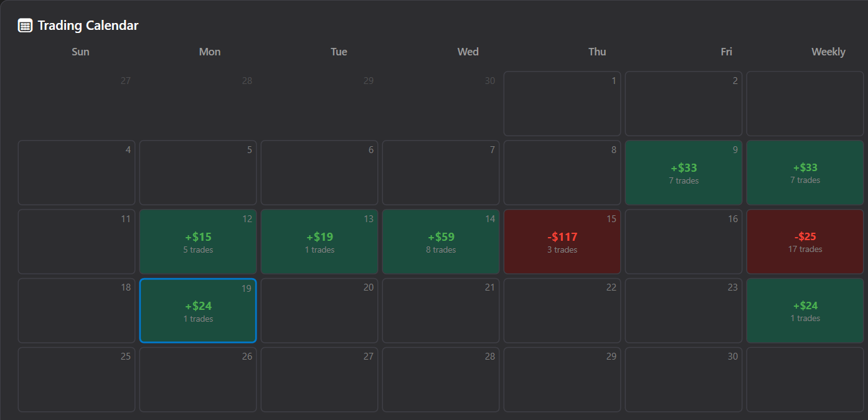Select empty day 18 cell

77,310
